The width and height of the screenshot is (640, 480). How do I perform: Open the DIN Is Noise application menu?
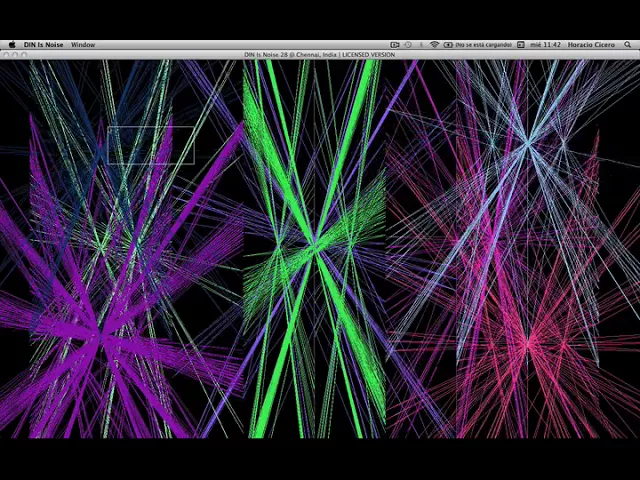(x=43, y=44)
